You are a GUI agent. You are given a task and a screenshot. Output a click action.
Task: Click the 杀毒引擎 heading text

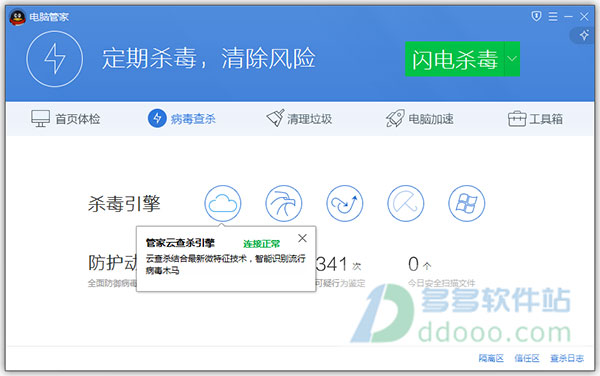(x=124, y=203)
